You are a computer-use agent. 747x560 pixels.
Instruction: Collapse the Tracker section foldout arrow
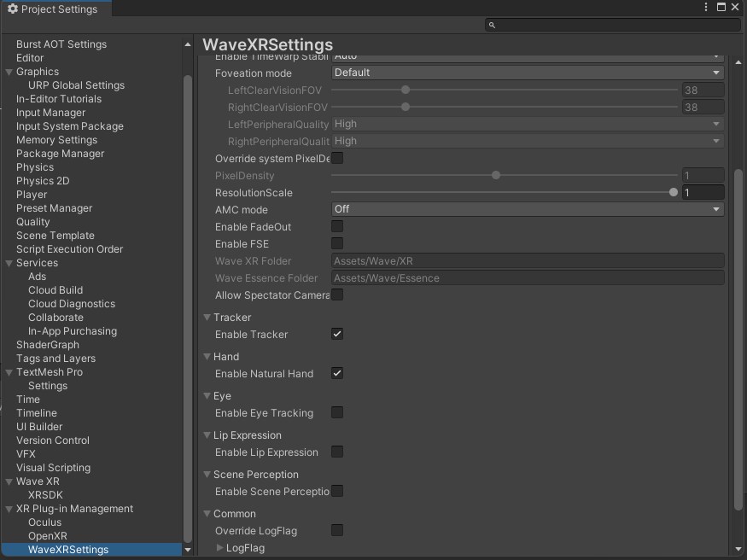tap(207, 318)
